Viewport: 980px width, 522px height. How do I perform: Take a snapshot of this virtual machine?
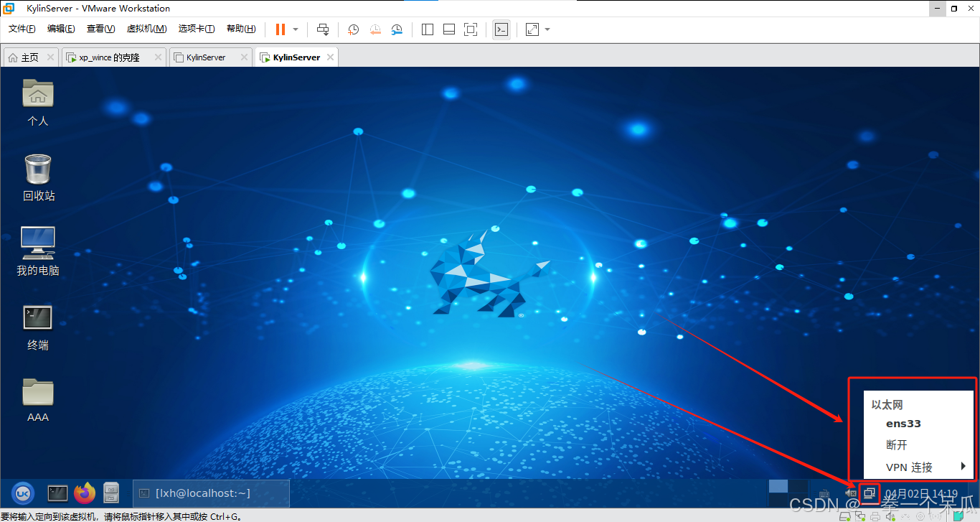tap(354, 29)
